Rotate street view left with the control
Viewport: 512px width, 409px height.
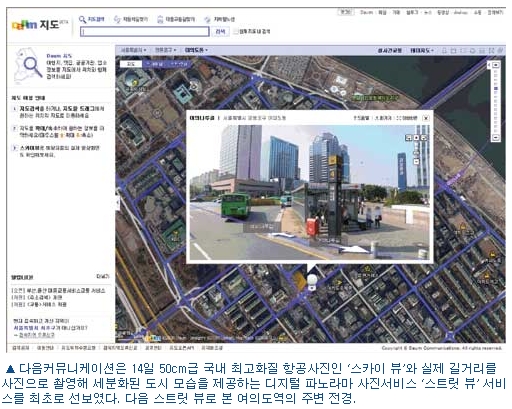[x=409, y=138]
